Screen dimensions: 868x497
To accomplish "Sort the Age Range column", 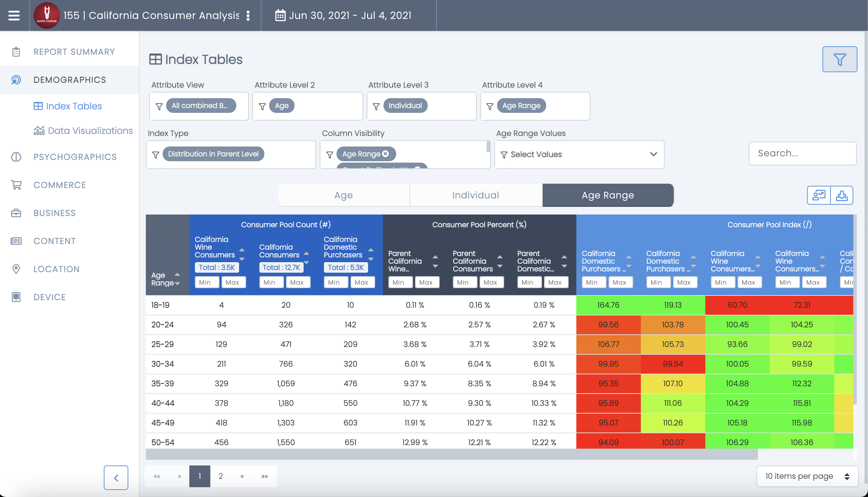I will pos(177,279).
